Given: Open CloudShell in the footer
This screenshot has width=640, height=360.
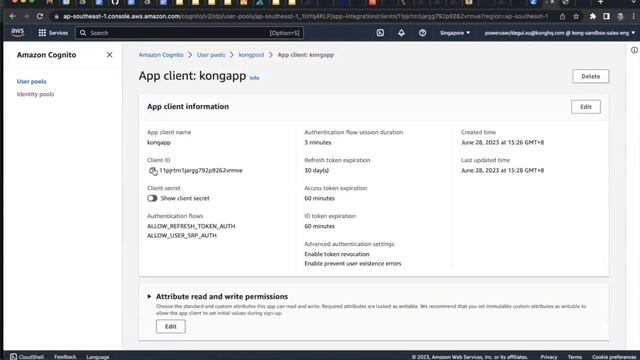Looking at the screenshot, I should pos(27,357).
